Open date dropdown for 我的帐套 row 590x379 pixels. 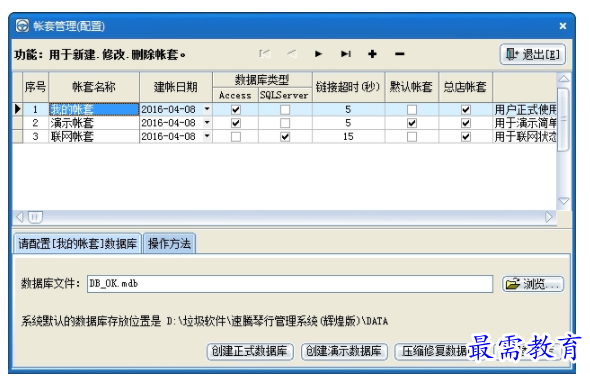207,109
